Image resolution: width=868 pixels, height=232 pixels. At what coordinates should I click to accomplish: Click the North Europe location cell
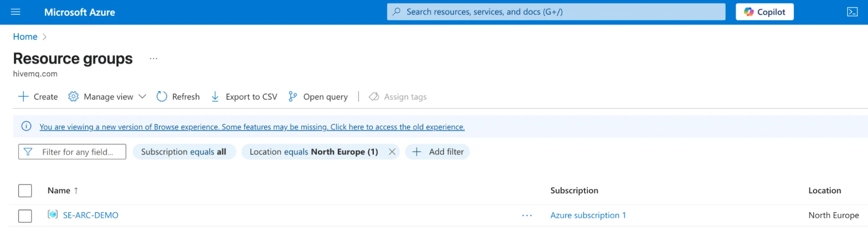point(834,215)
